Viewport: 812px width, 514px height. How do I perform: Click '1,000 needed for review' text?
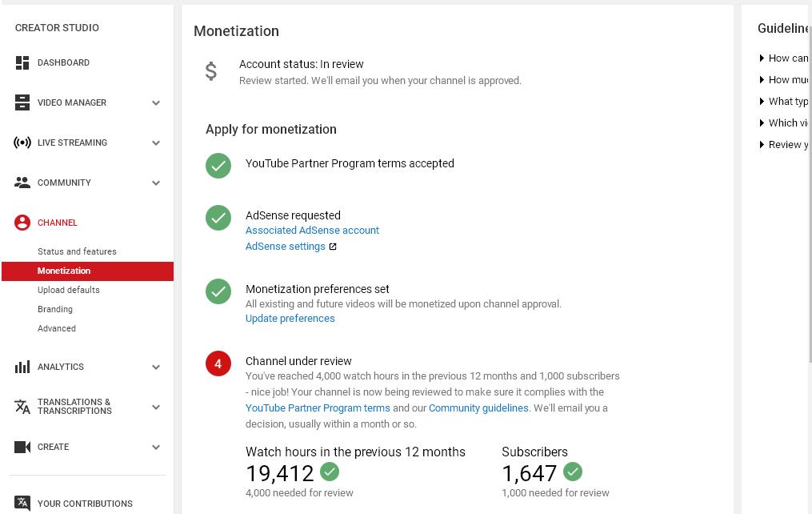pos(556,492)
